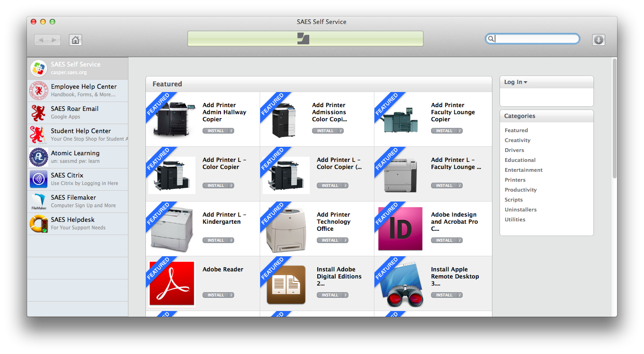Click Install Apple Remote Desktop title
Screen dimensions: 644x354
click(x=455, y=277)
